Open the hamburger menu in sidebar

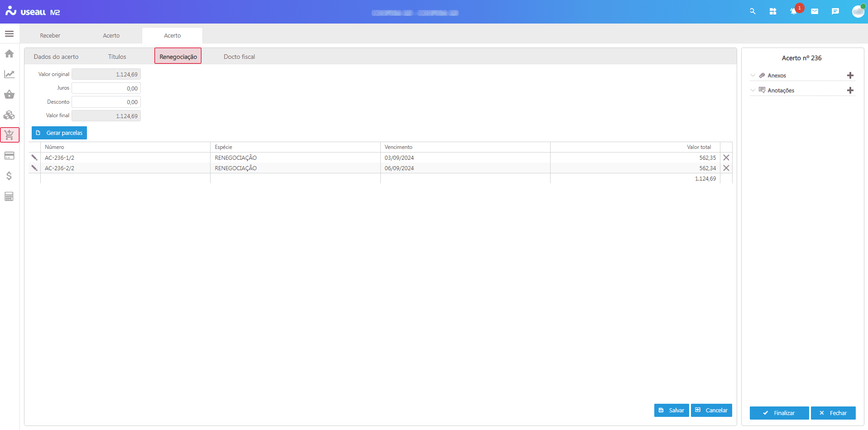click(9, 34)
